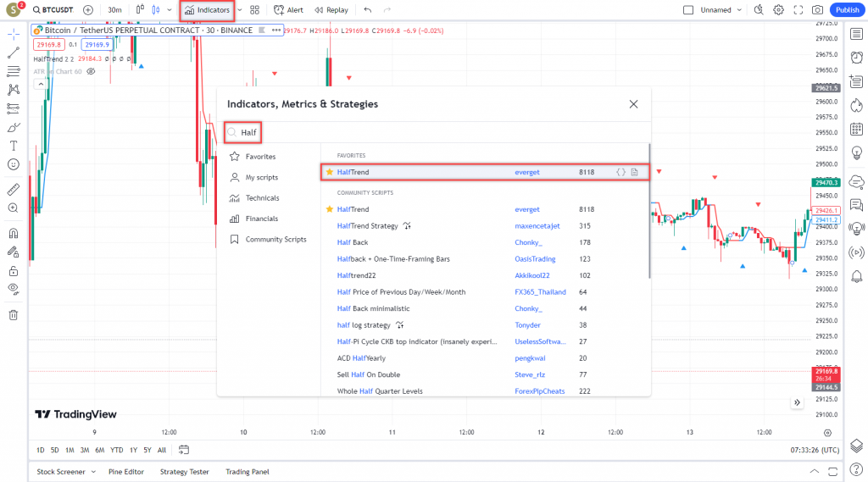Viewport: 868px width, 482px height.
Task: Open the chart legend more options dots
Action: pos(276,30)
